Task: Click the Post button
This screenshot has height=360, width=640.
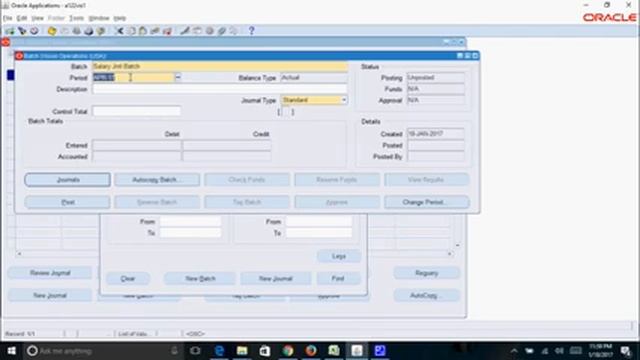Action: (67, 202)
